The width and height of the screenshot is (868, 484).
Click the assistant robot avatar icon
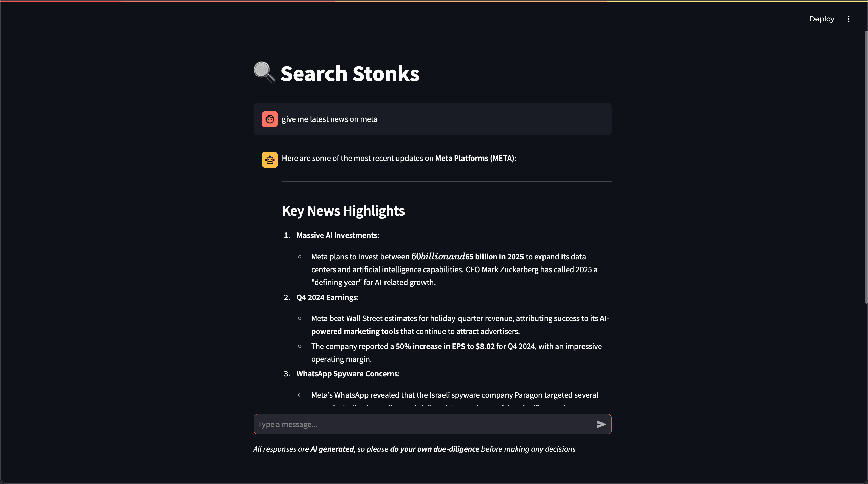click(270, 160)
